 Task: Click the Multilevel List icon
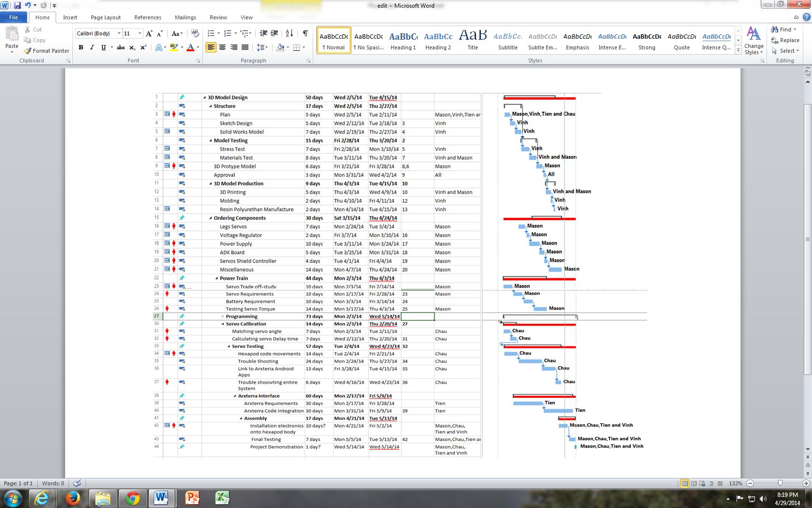[245, 33]
